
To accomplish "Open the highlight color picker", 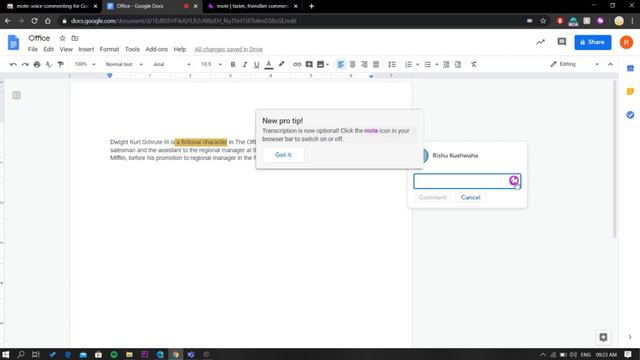I will click(281, 64).
